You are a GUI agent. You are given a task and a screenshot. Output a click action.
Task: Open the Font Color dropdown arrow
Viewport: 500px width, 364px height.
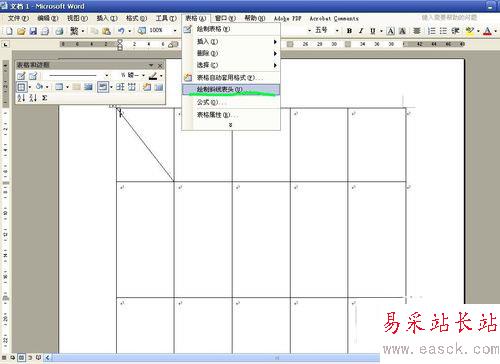(496, 31)
